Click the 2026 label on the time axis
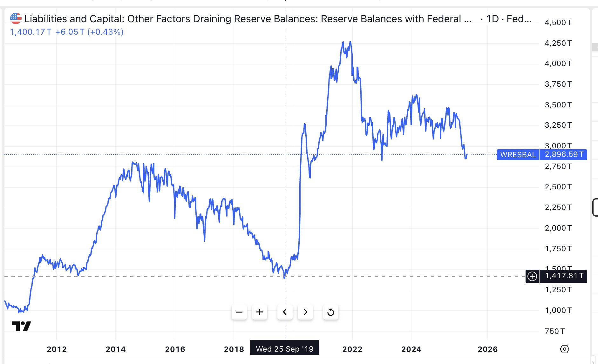 click(x=487, y=349)
